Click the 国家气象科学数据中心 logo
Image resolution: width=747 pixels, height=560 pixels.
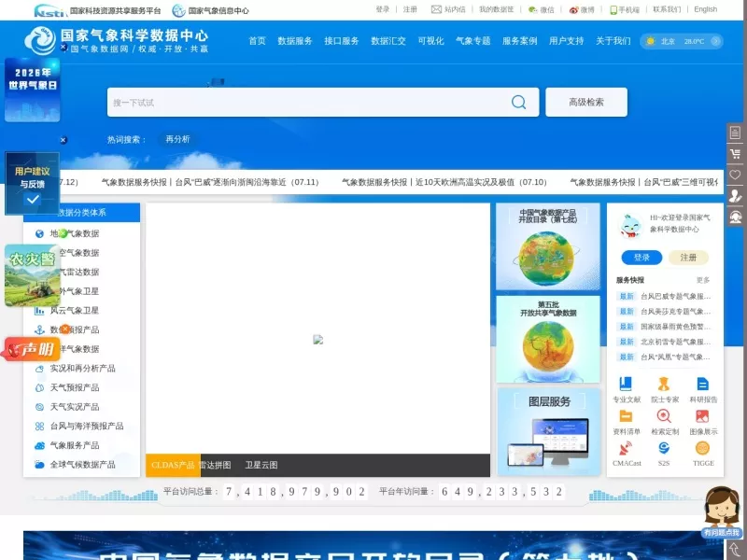(117, 40)
